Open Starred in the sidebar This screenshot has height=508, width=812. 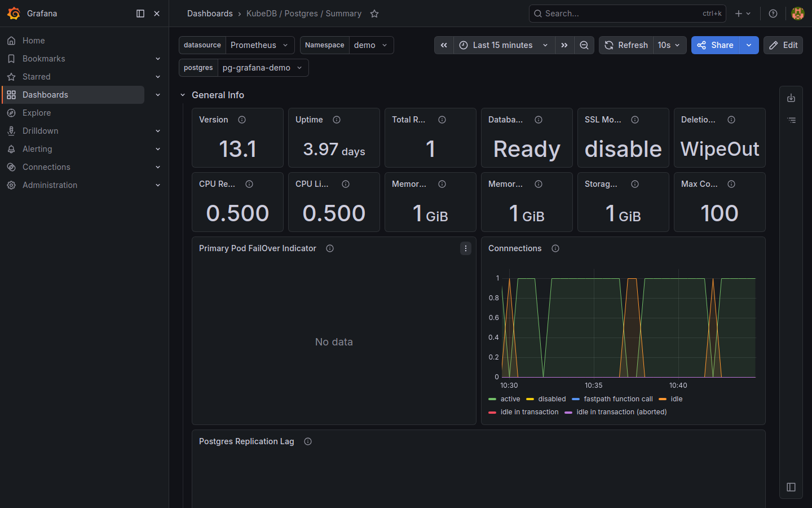click(x=37, y=77)
